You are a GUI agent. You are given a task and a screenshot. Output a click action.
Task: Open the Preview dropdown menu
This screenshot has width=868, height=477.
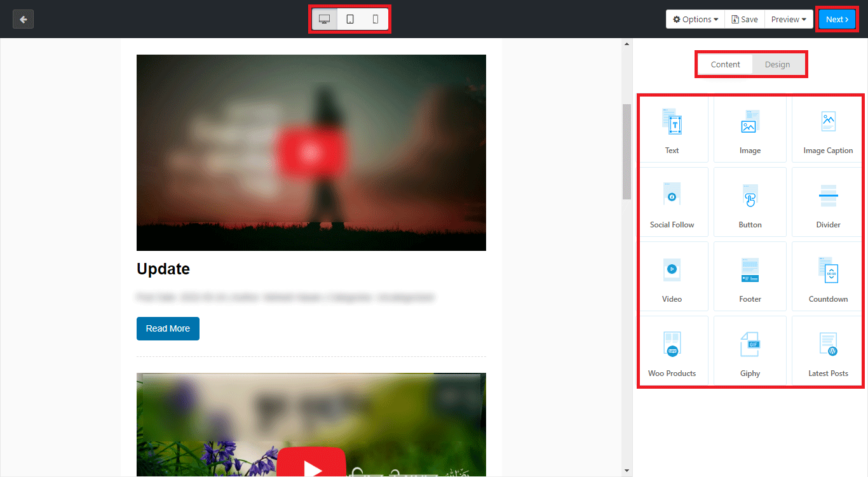[789, 19]
